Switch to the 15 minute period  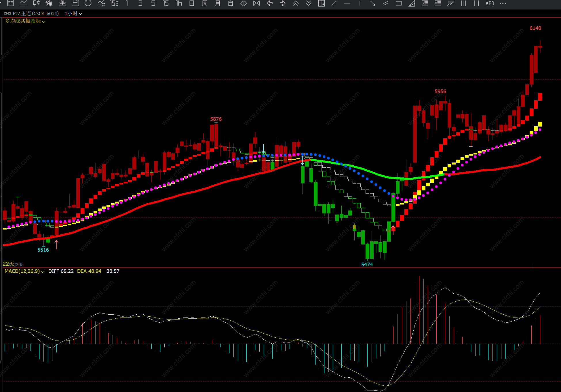pyautogui.click(x=166, y=3)
